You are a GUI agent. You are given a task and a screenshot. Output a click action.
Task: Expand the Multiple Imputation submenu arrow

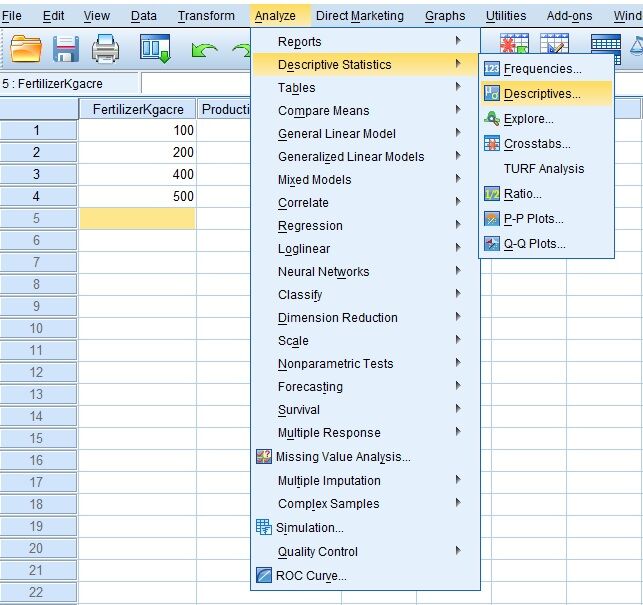tap(458, 479)
